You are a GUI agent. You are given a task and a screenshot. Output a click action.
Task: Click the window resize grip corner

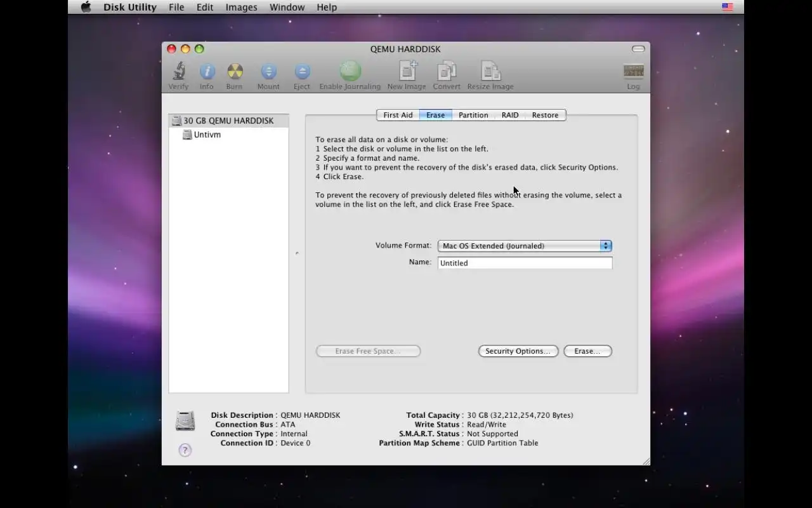pyautogui.click(x=645, y=461)
